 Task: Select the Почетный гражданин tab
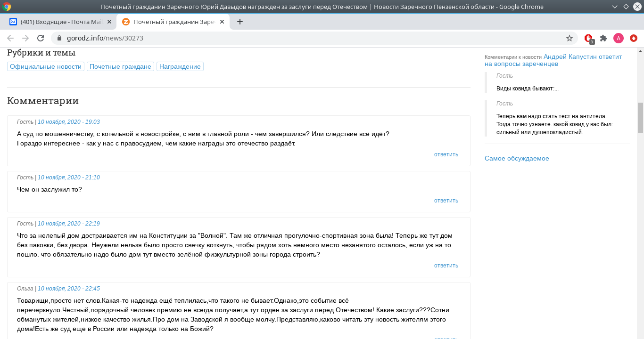click(173, 22)
